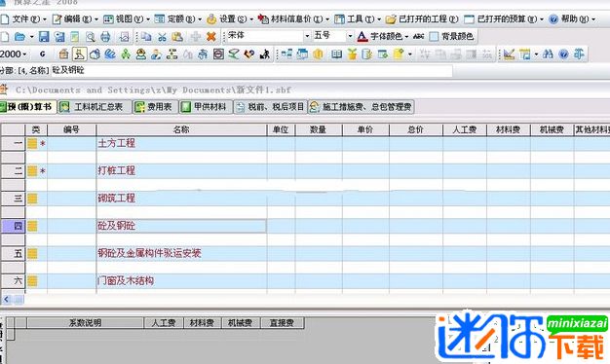This screenshot has width=610, height=364.
Task: Select the 砌筑工程 row
Action: pyautogui.click(x=305, y=199)
